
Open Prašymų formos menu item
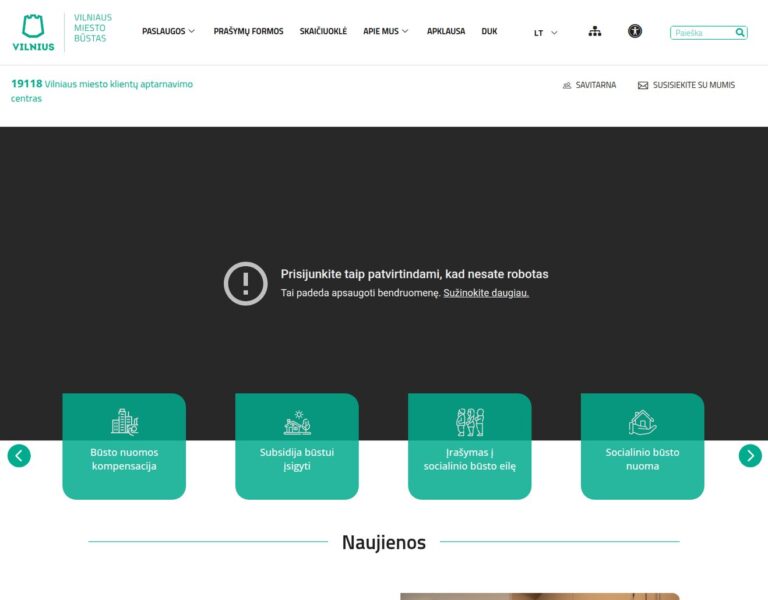(x=248, y=32)
